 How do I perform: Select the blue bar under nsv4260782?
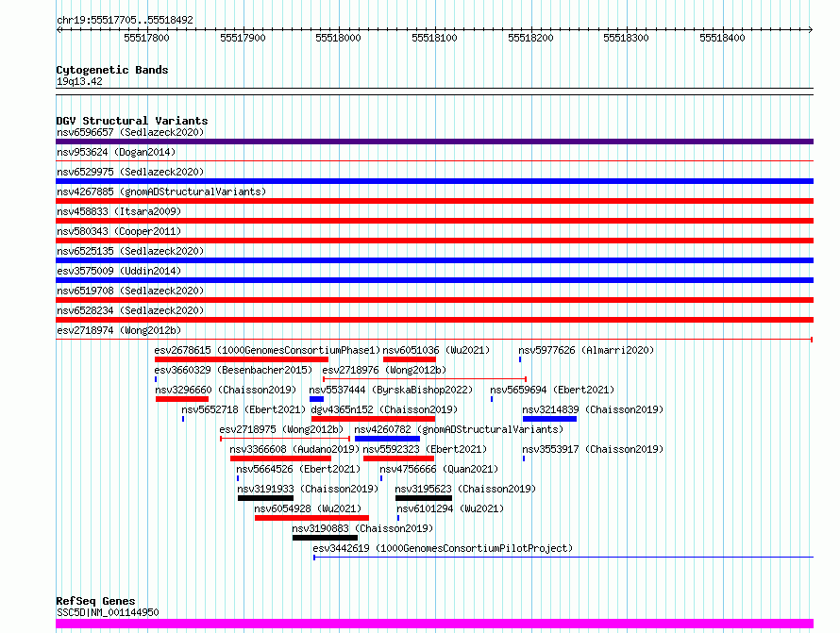[x=387, y=439]
